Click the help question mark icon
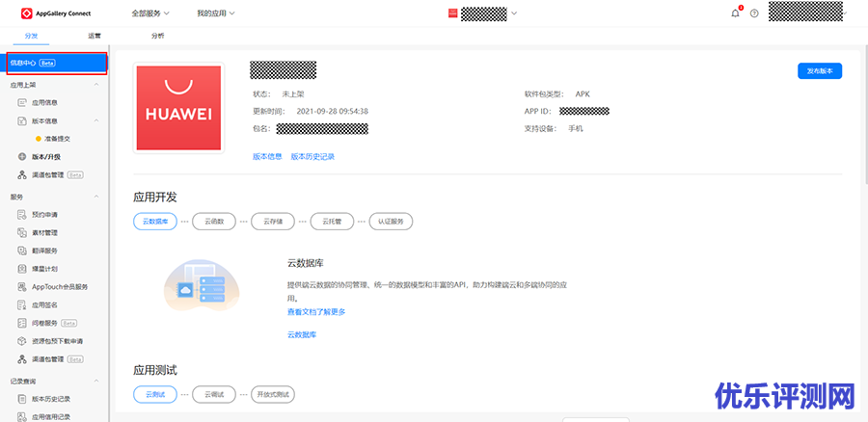Screen dimensions: 868x422 754,13
